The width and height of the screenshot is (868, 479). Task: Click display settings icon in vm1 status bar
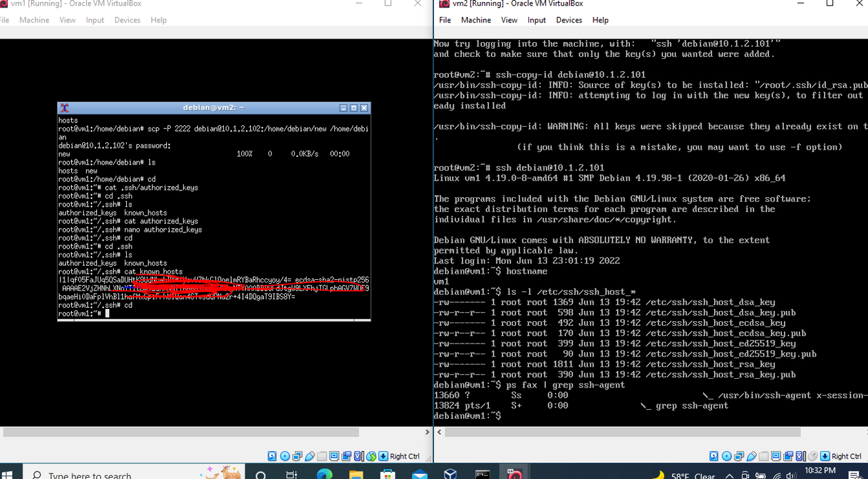point(334,456)
